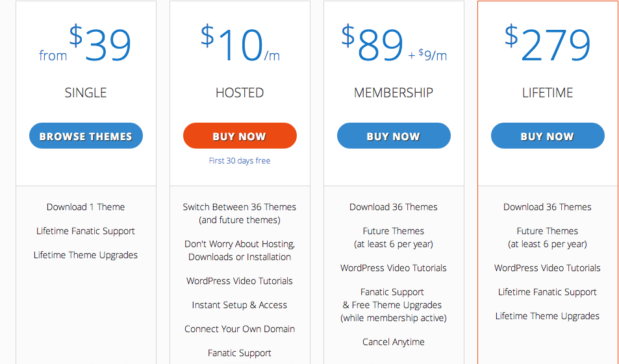Click the MEMBERSHIP plan heading
This screenshot has height=364, width=619.
394,93
